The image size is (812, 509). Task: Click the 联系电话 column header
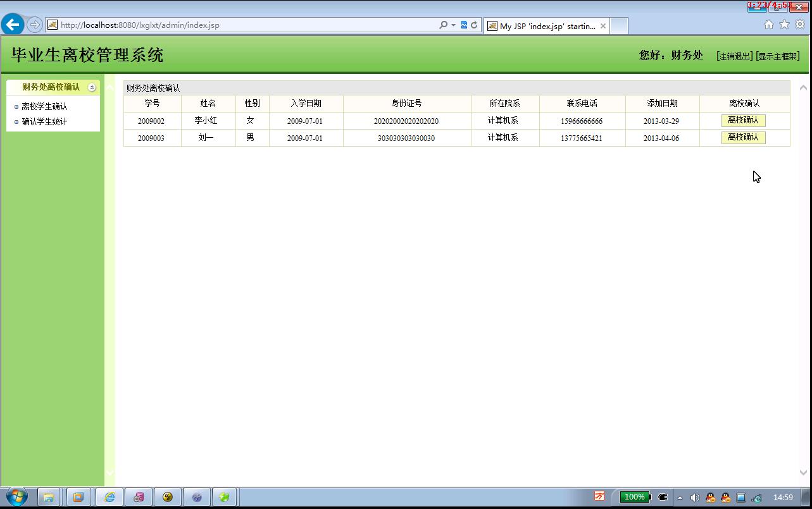pos(582,103)
